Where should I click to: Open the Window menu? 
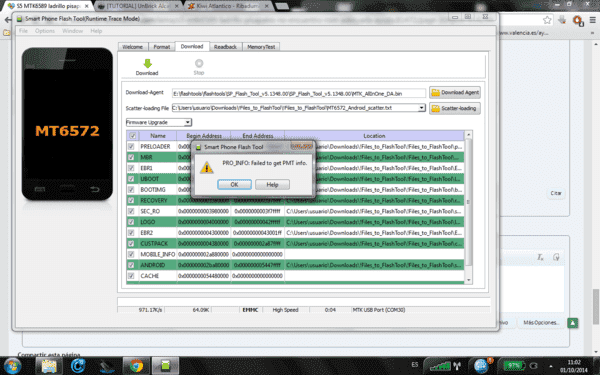[x=72, y=31]
